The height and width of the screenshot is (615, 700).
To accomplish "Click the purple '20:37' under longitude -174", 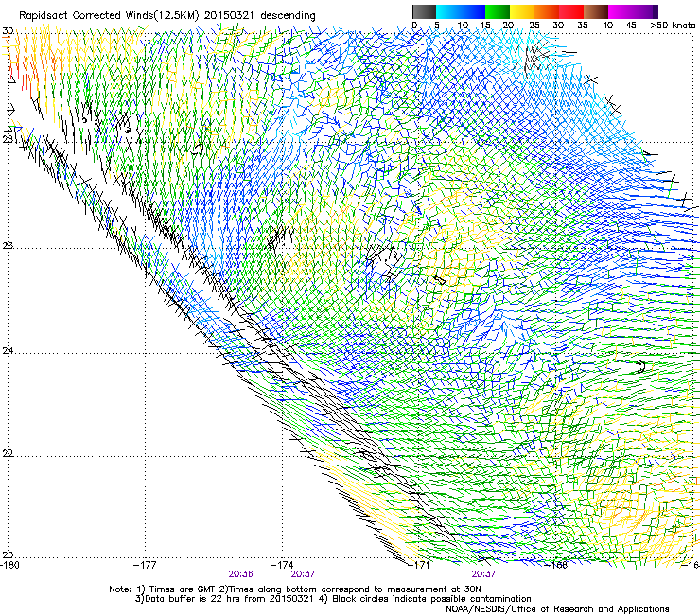I will coord(303,574).
